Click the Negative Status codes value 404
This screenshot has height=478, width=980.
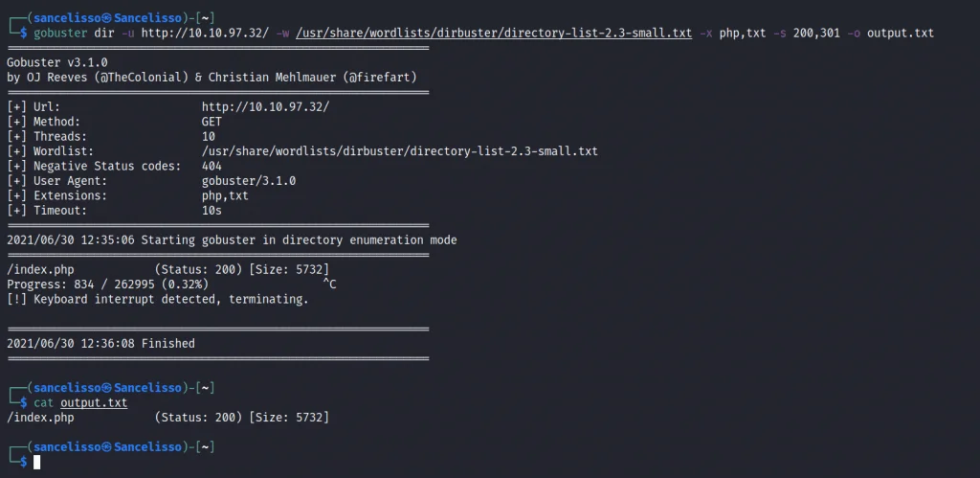tap(212, 166)
